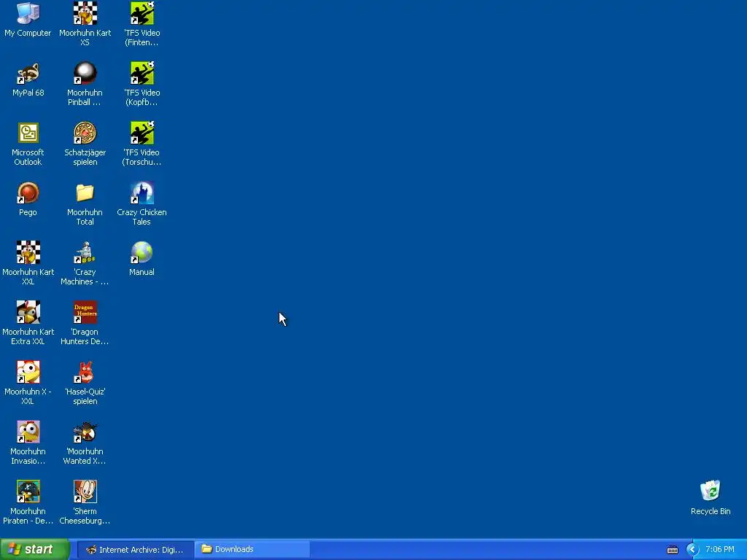Expand hidden system tray icons arrow

692,550
